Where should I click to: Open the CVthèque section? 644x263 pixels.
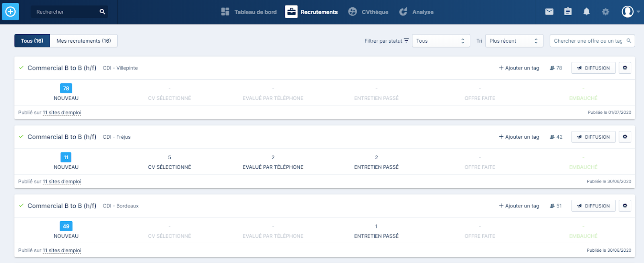click(368, 12)
